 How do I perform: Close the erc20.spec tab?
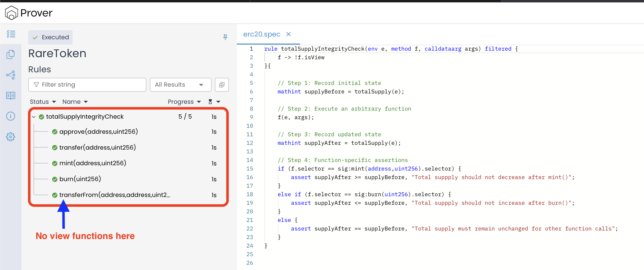click(x=288, y=34)
